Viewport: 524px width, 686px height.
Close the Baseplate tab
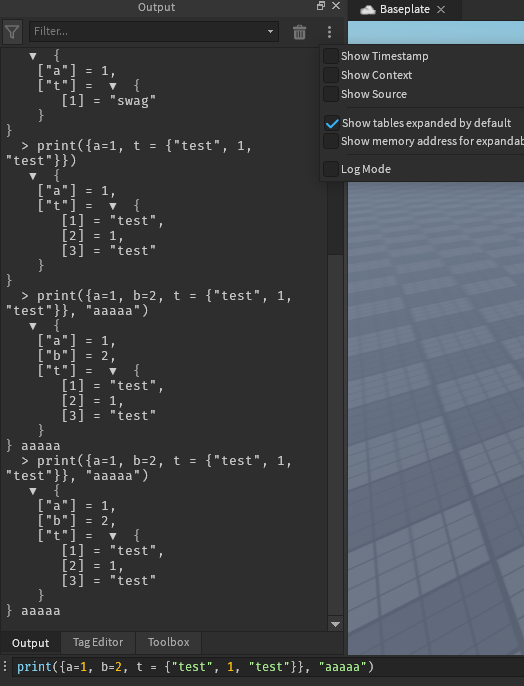[x=441, y=10]
